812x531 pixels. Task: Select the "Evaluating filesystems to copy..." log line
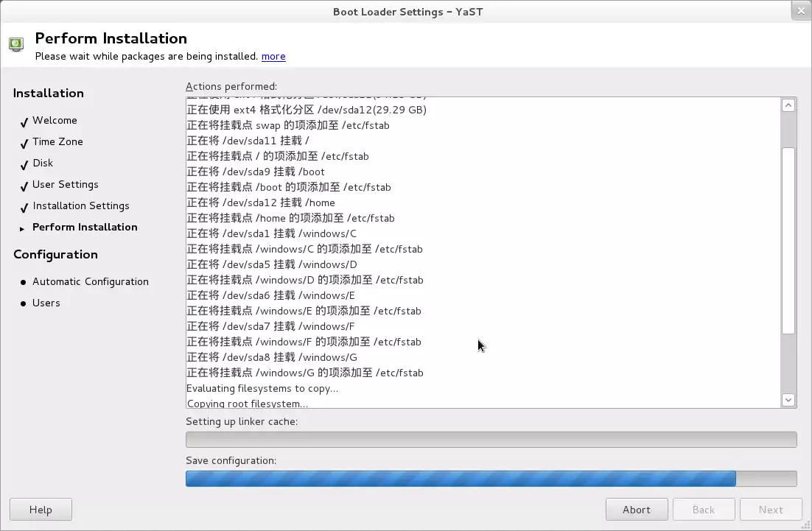tap(262, 388)
